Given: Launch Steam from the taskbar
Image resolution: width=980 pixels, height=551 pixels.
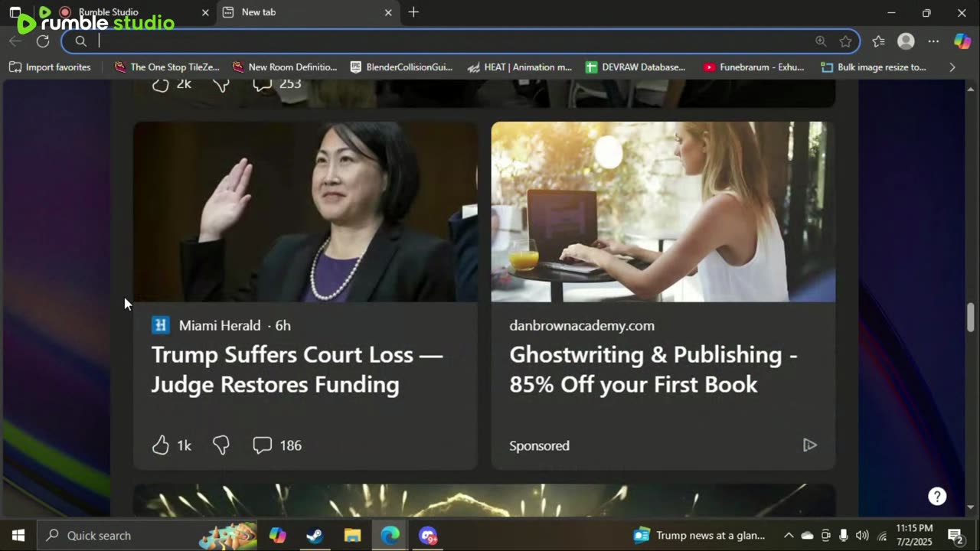Looking at the screenshot, I should click(315, 536).
